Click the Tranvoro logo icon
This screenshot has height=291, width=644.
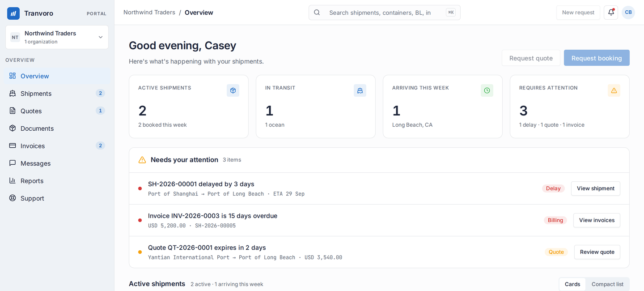tap(13, 13)
